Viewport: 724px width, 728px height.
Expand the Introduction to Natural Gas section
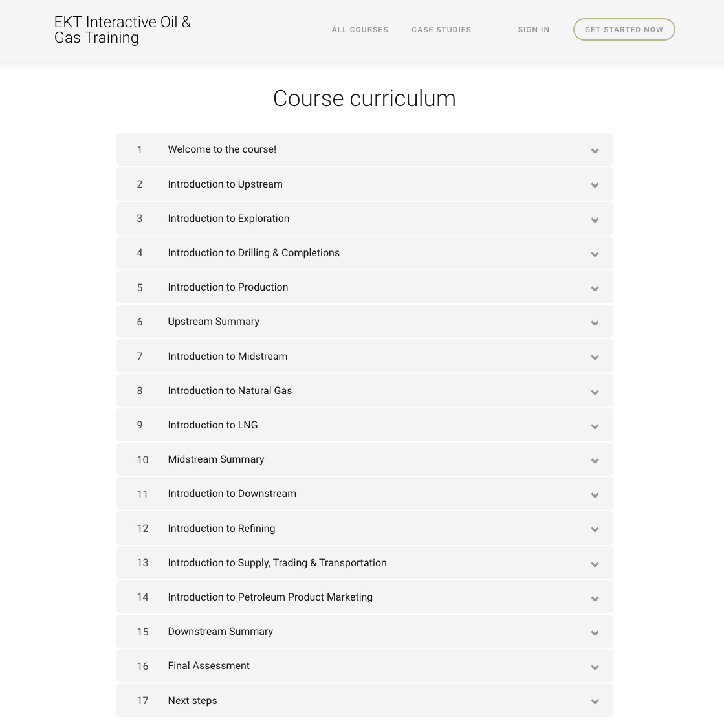click(x=595, y=392)
